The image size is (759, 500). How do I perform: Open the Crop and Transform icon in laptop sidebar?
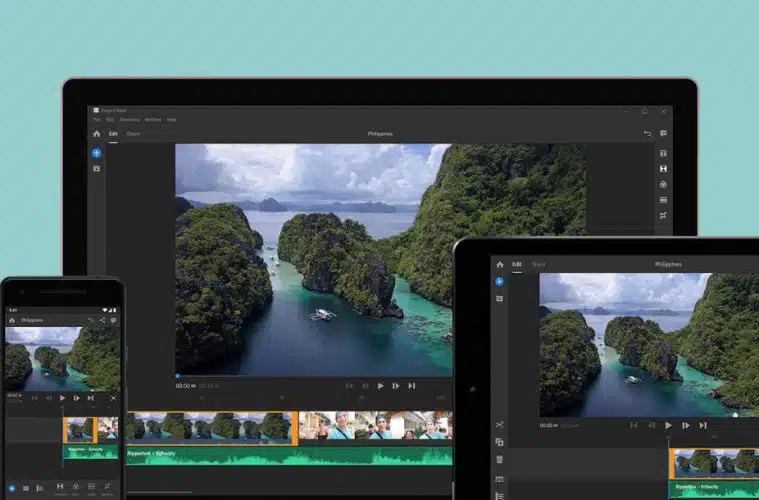point(663,215)
